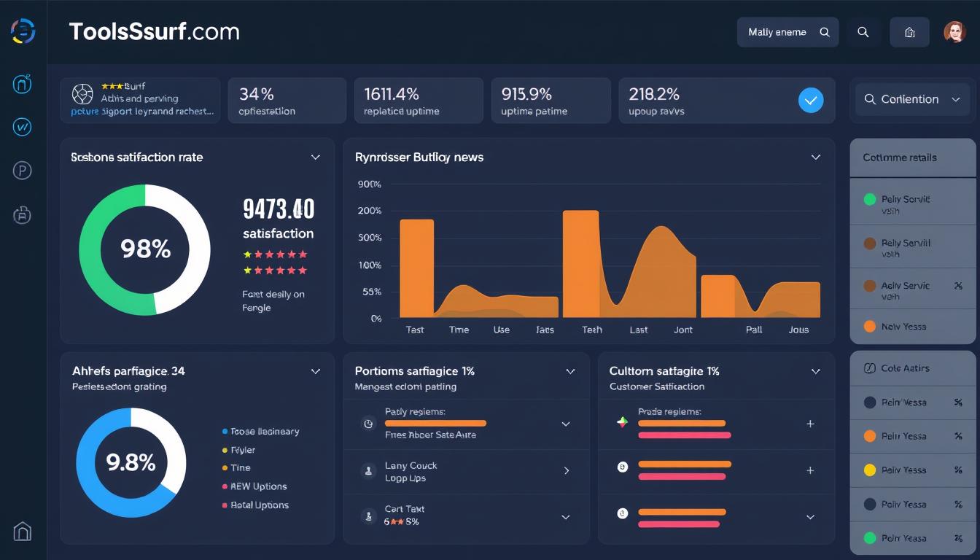Collapse the Portioms sarfiagice panel chevron
Screen dimensions: 980x560
570,371
